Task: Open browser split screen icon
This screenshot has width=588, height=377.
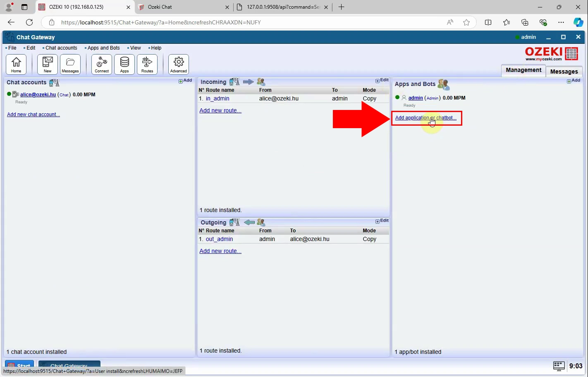Action: coord(488,22)
